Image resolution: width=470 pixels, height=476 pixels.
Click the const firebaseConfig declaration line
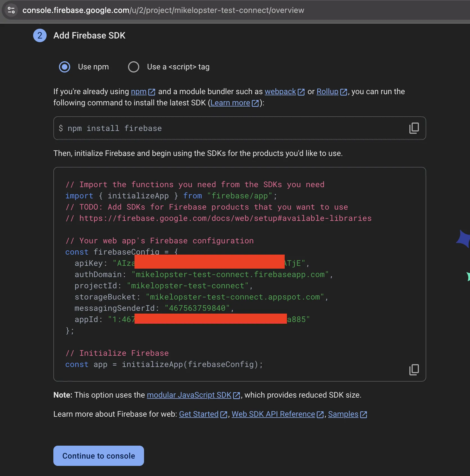pyautogui.click(x=122, y=251)
